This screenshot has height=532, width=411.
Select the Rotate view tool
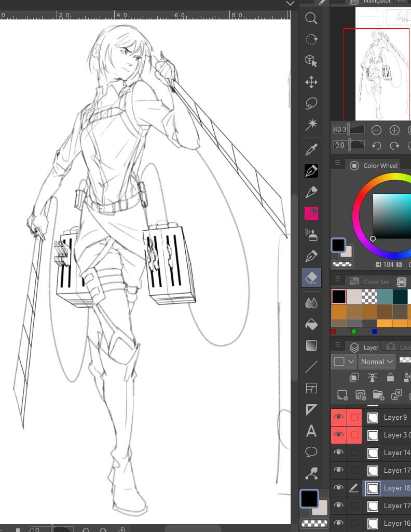[311, 39]
